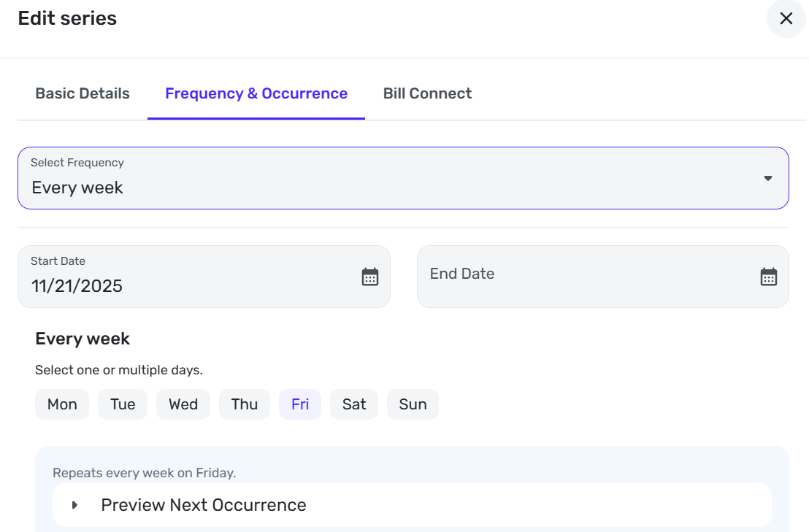Viewport: 809px width, 532px height.
Task: Toggle Tue day selection
Action: coord(123,404)
